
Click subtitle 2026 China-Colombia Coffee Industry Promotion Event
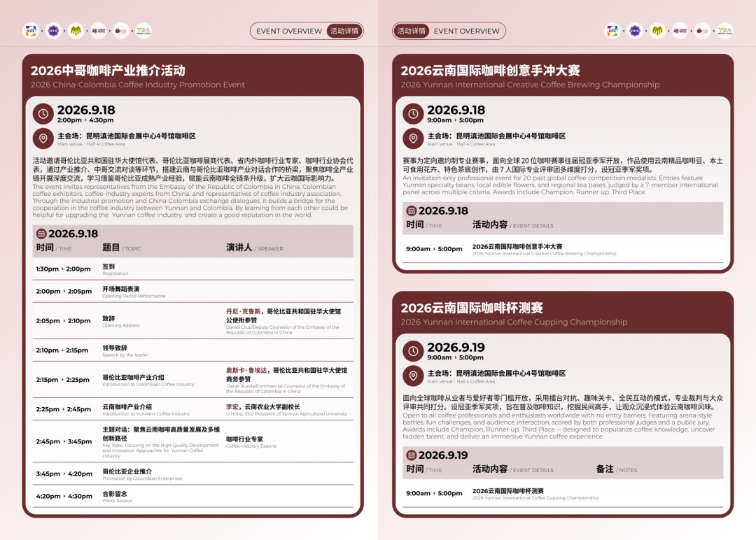click(138, 85)
